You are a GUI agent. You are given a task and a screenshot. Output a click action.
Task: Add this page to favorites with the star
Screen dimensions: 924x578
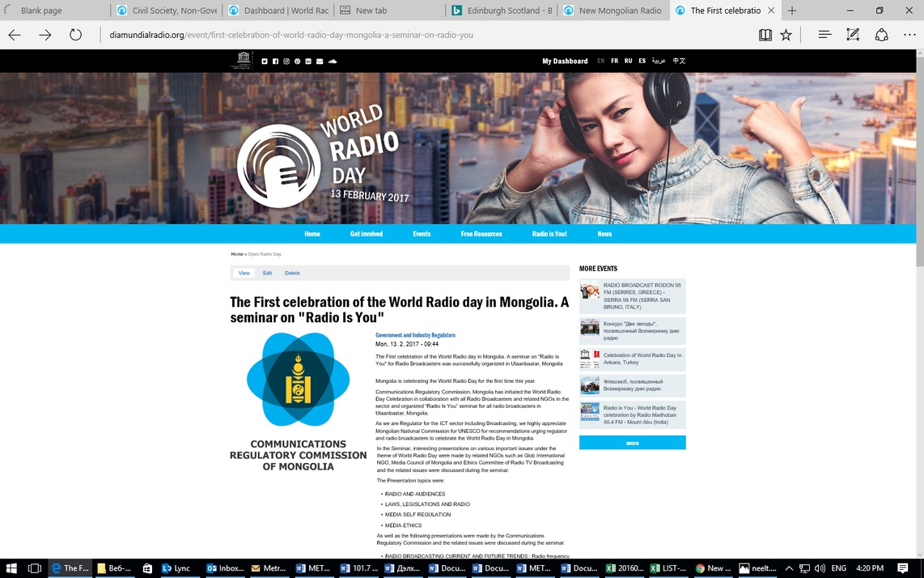tap(786, 35)
